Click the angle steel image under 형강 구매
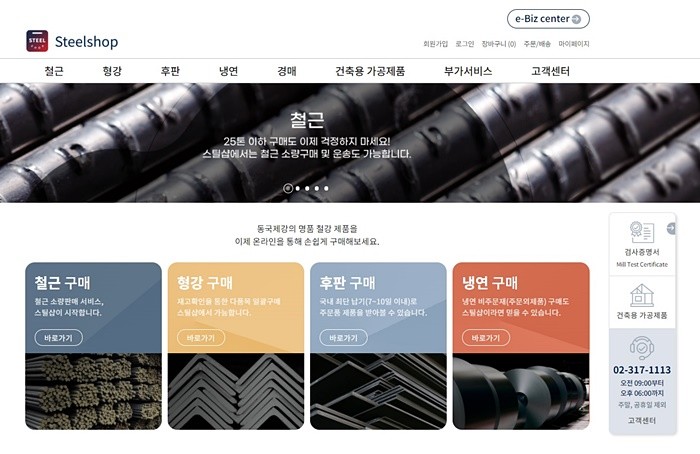Viewport: 700px width, 454px height. click(x=236, y=392)
